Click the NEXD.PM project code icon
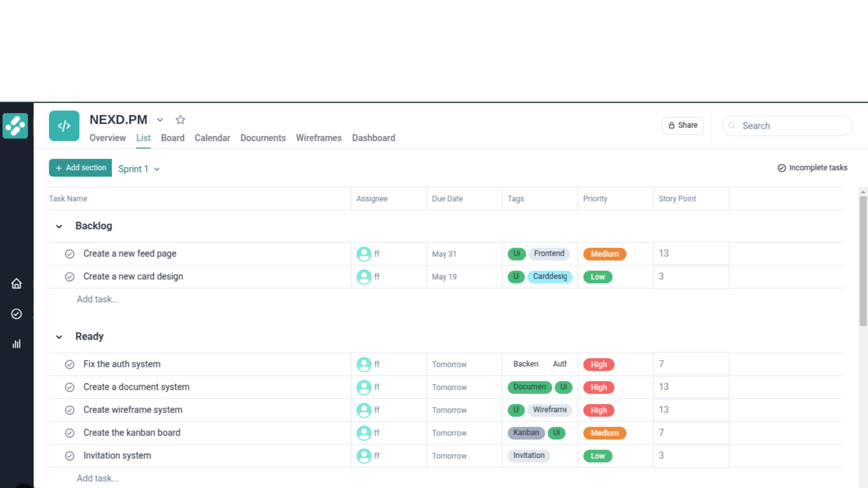The image size is (868, 488). point(64,126)
